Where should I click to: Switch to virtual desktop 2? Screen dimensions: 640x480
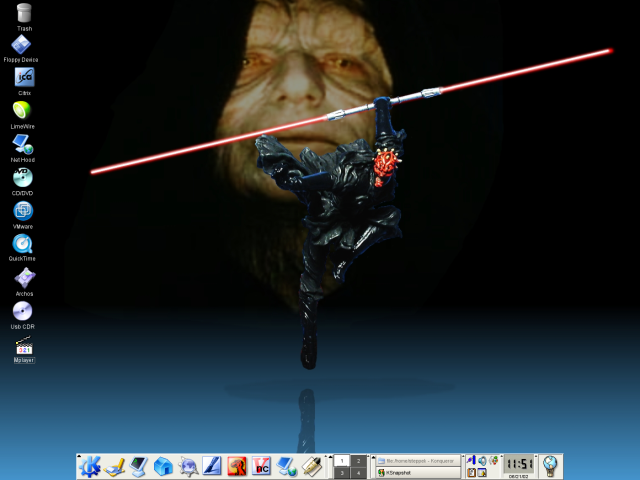[x=358, y=461]
